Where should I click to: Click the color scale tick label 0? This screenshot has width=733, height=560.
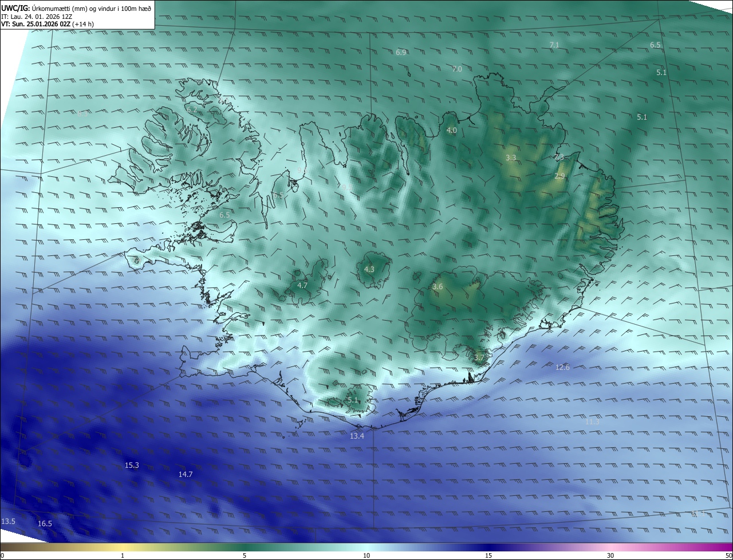[2, 555]
